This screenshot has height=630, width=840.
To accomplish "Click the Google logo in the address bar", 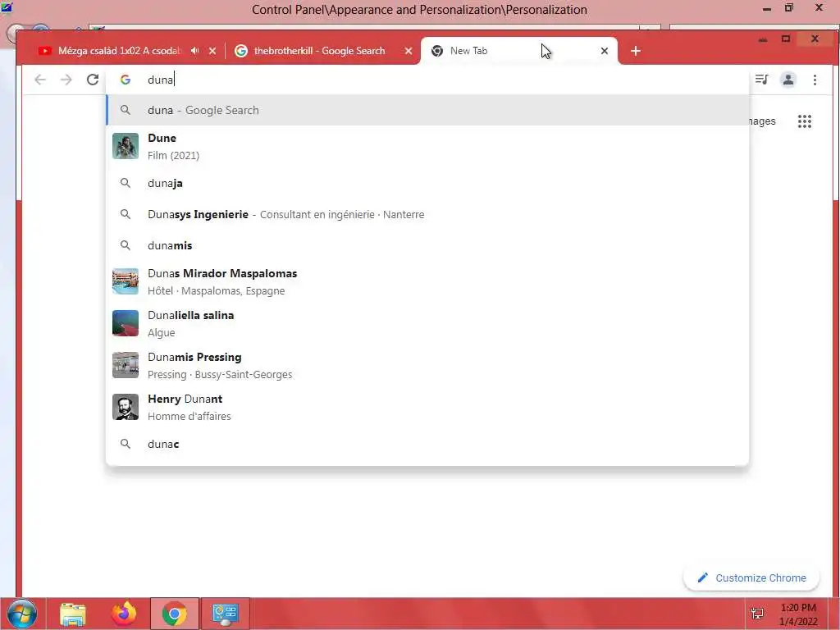I will point(126,80).
